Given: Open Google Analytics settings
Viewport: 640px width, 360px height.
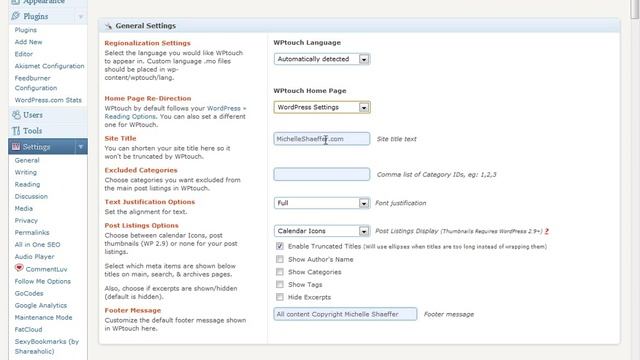Looking at the screenshot, I should pos(41,305).
